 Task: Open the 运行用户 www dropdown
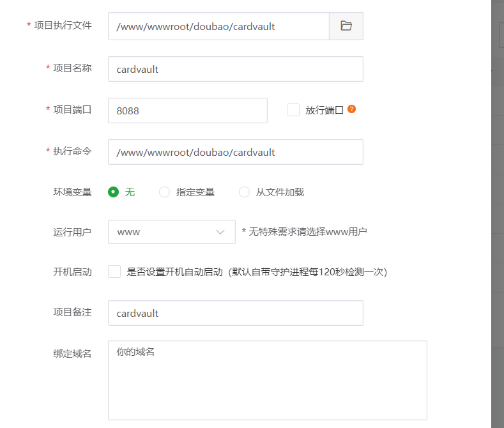click(x=172, y=232)
